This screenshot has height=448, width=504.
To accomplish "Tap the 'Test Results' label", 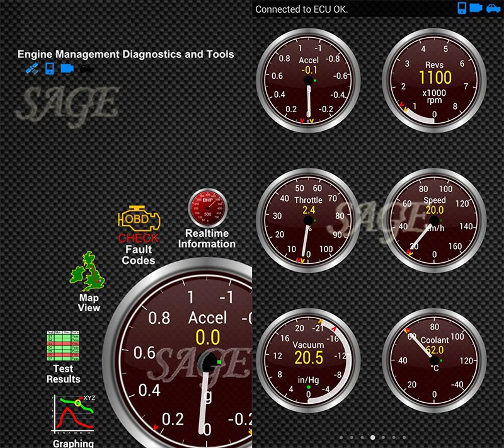I will tap(64, 374).
